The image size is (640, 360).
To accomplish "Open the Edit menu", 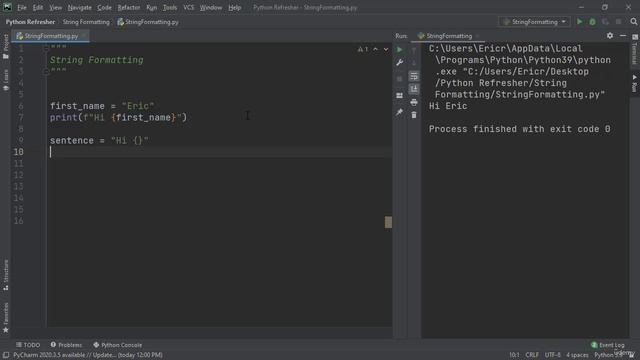I will (38, 7).
